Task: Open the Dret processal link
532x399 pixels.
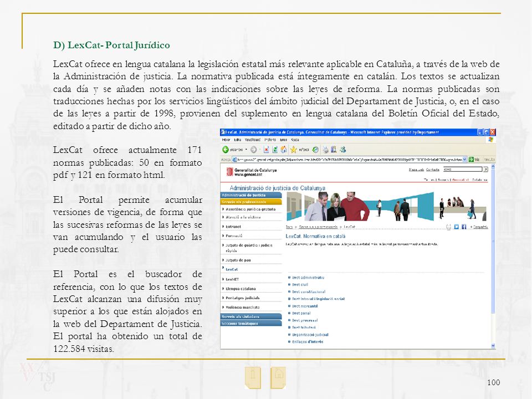Action: 305,320
